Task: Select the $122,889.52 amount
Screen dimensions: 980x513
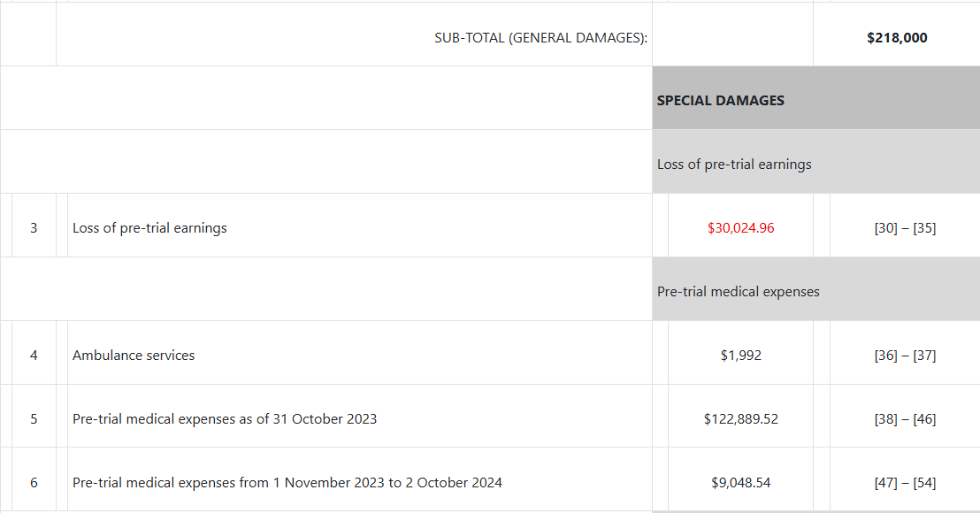Action: point(740,419)
